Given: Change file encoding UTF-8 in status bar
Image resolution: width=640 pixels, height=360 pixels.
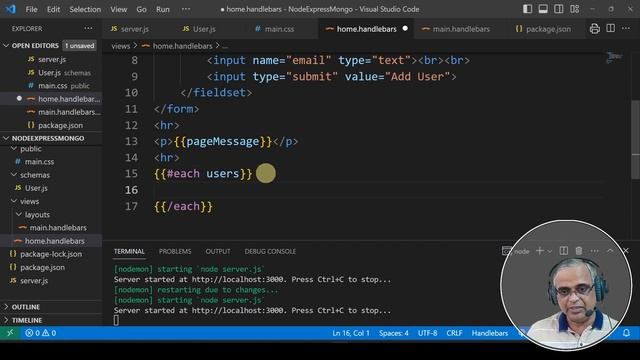Looking at the screenshot, I should click(x=427, y=333).
